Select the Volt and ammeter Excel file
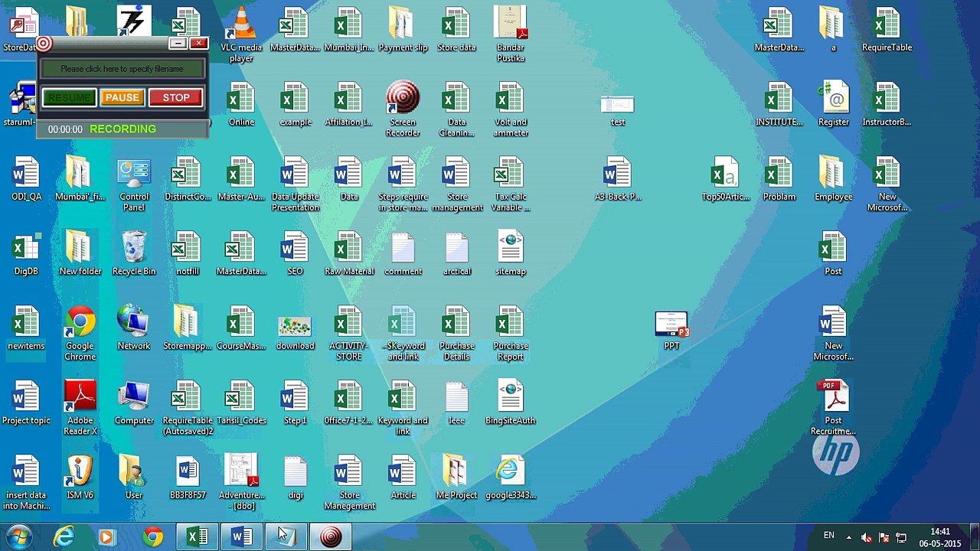This screenshot has height=551, width=980. point(511,109)
